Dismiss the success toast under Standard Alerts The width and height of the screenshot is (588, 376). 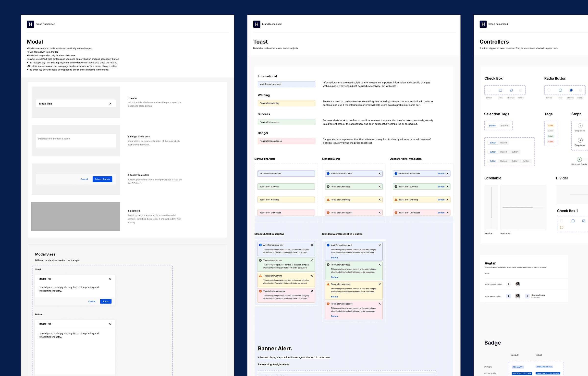click(x=380, y=187)
